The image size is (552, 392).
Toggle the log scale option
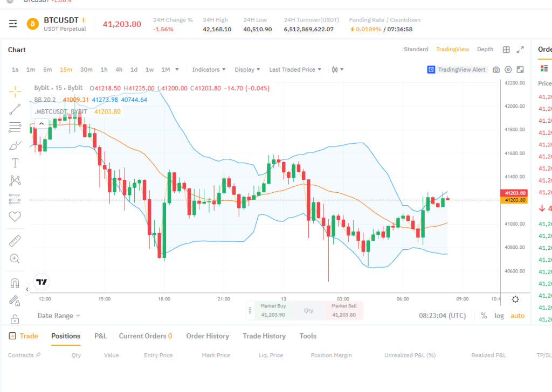tap(499, 316)
